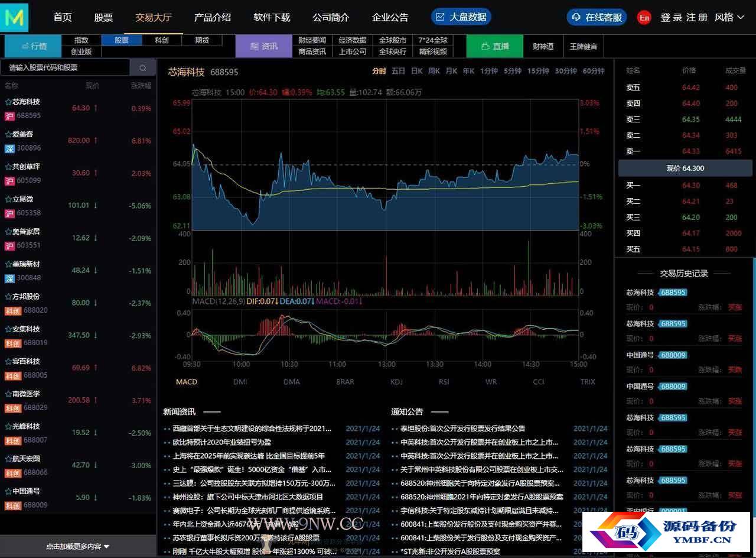The width and height of the screenshot is (756, 558).
Task: Click 688009 tag under first 中国通号 in history
Action: click(x=672, y=355)
